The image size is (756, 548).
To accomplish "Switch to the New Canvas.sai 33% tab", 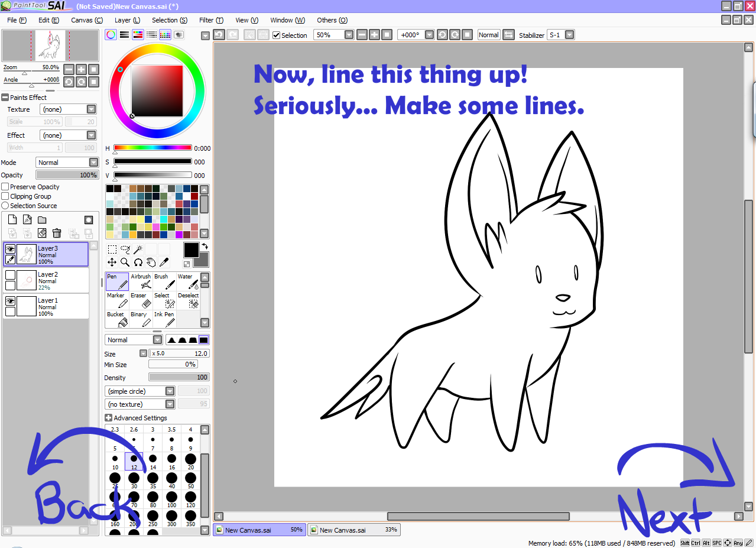I will 353,530.
